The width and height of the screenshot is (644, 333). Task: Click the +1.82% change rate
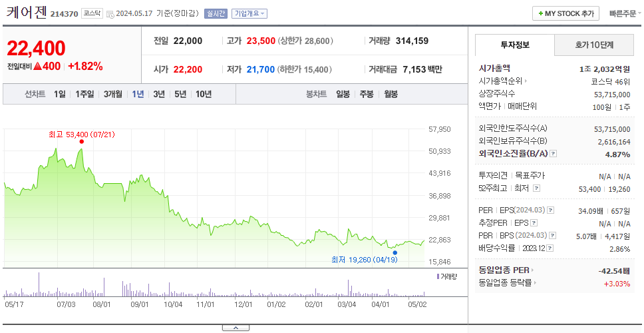(x=85, y=66)
